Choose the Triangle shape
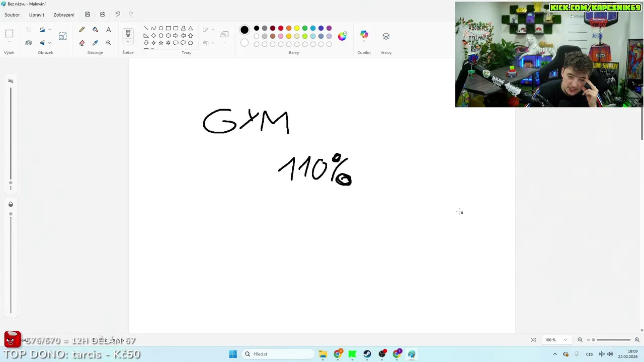Image resolution: width=644 pixels, height=362 pixels. pos(190,28)
